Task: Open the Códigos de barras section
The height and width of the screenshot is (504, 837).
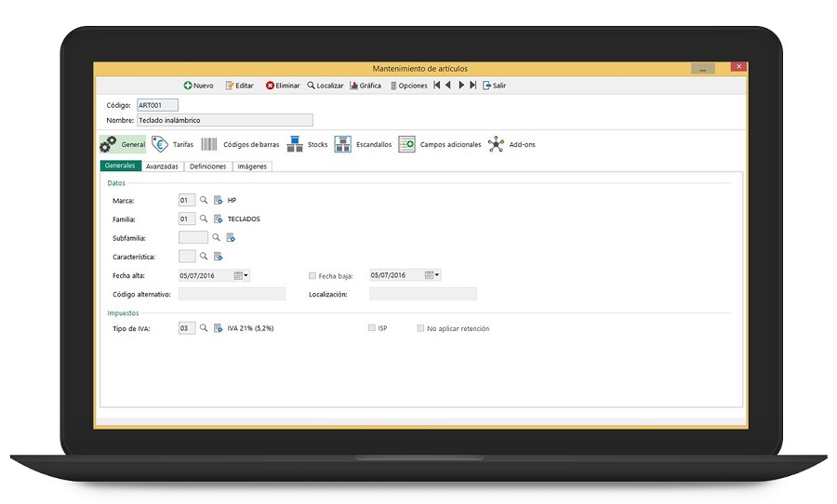Action: pos(240,144)
